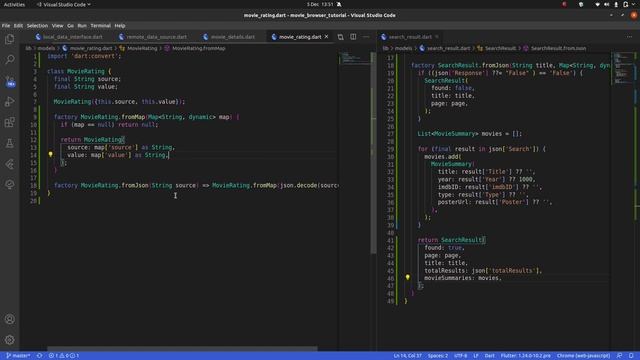Image resolution: width=640 pixels, height=360 pixels.
Task: Open errors and warnings count in status bar
Action: click(64, 356)
